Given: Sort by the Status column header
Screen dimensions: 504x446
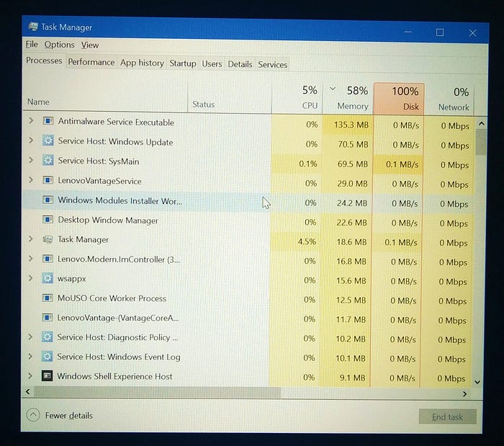Looking at the screenshot, I should (x=230, y=98).
